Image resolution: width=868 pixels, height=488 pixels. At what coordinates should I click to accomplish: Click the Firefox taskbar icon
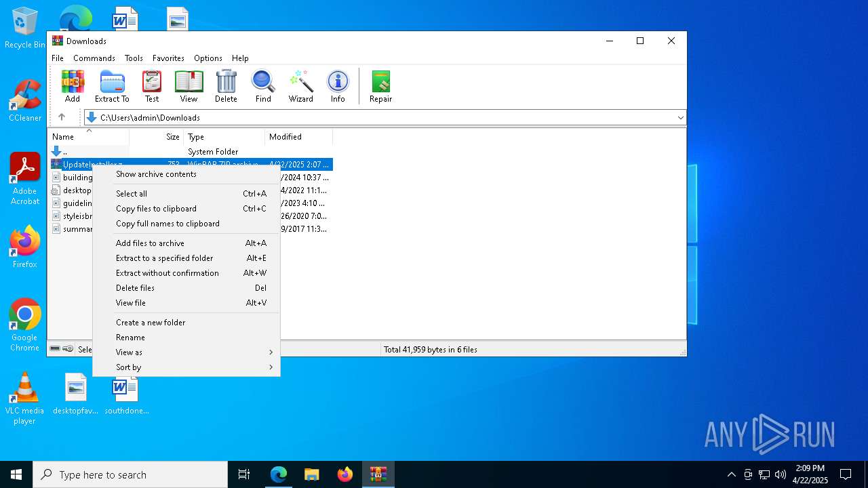pos(345,474)
